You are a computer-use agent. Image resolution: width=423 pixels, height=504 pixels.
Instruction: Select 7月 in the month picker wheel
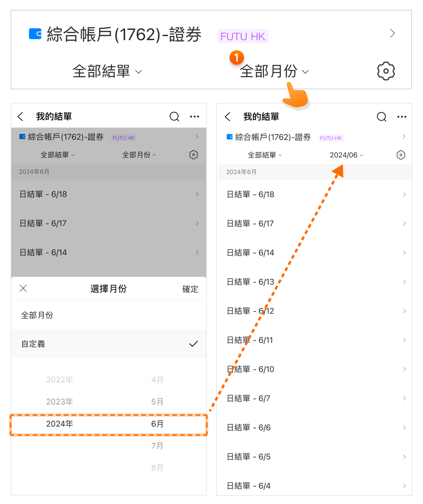coord(157,446)
